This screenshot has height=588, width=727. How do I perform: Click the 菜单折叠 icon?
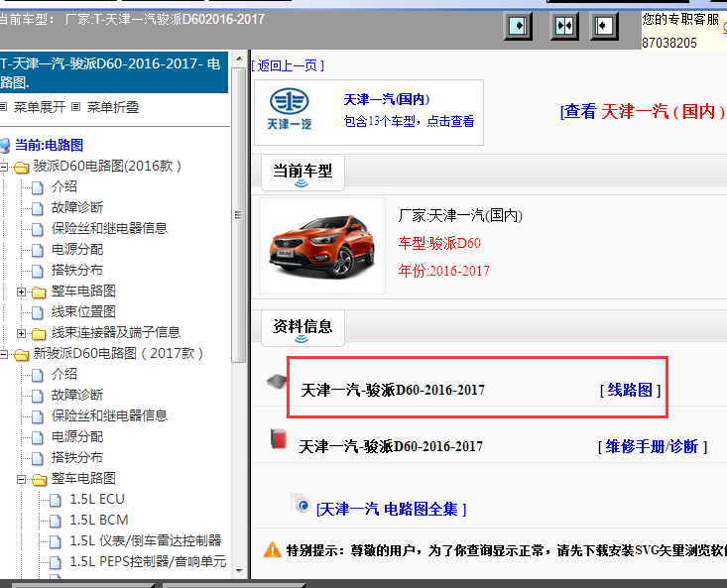click(76, 107)
